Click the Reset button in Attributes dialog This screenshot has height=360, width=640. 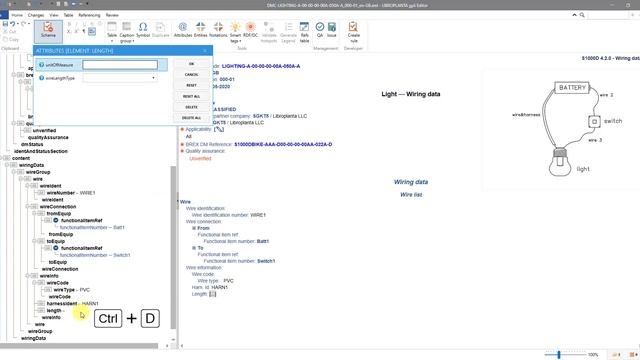click(191, 85)
